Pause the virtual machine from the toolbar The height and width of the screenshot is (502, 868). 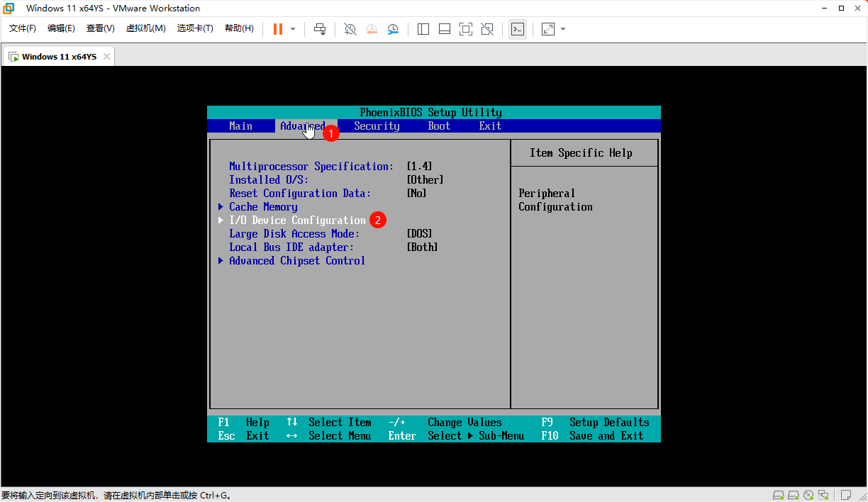click(x=277, y=29)
